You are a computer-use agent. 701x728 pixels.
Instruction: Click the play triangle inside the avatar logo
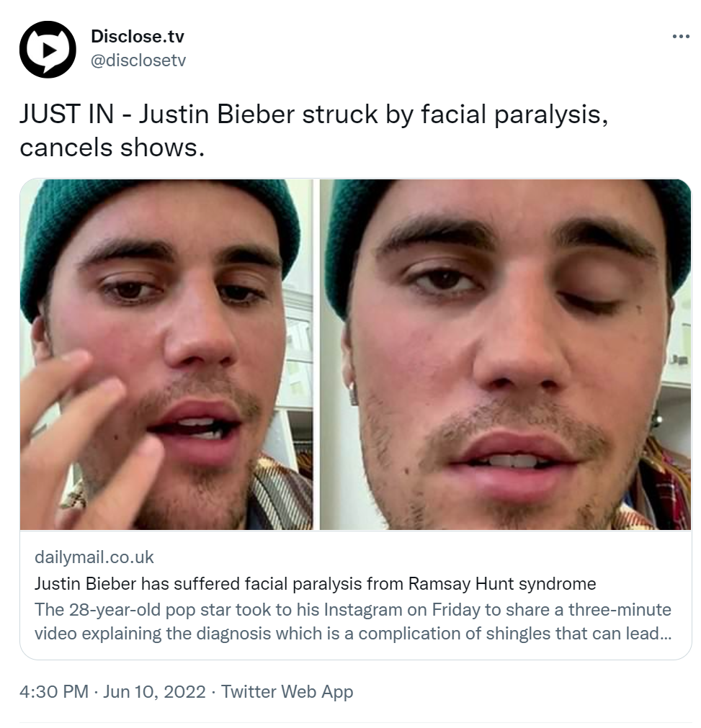(x=49, y=50)
